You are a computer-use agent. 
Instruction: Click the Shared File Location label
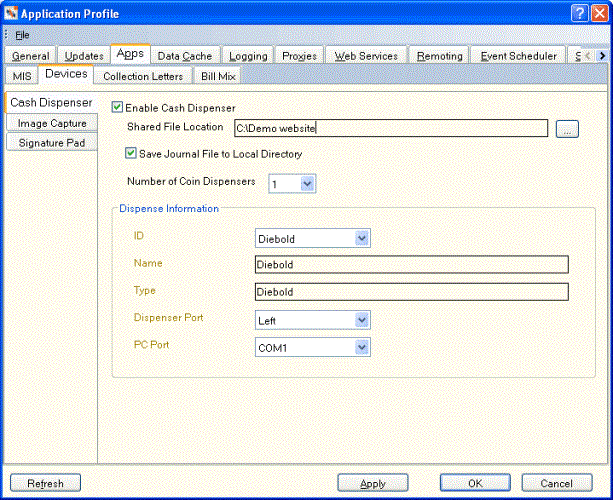[x=175, y=127]
